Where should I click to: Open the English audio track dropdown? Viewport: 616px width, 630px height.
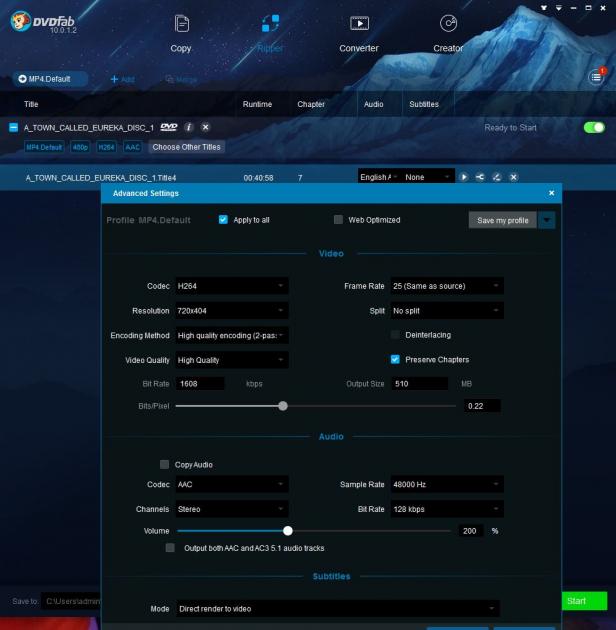[x=379, y=177]
